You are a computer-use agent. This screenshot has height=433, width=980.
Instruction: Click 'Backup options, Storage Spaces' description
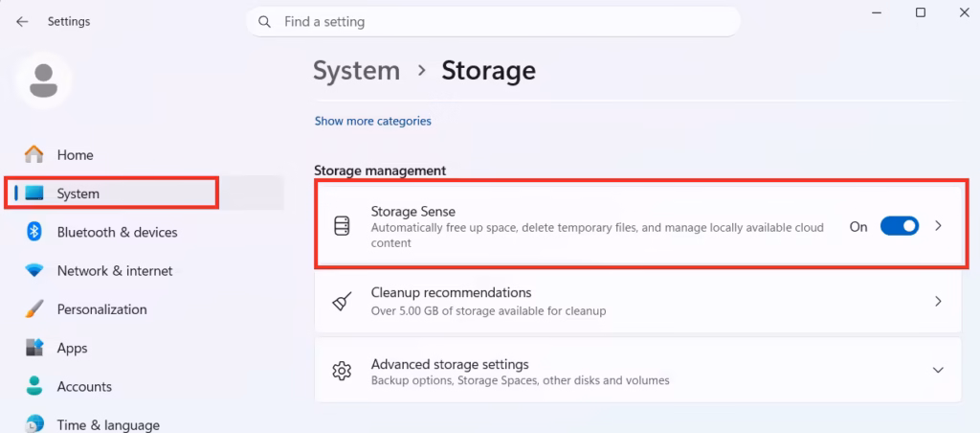[520, 379]
